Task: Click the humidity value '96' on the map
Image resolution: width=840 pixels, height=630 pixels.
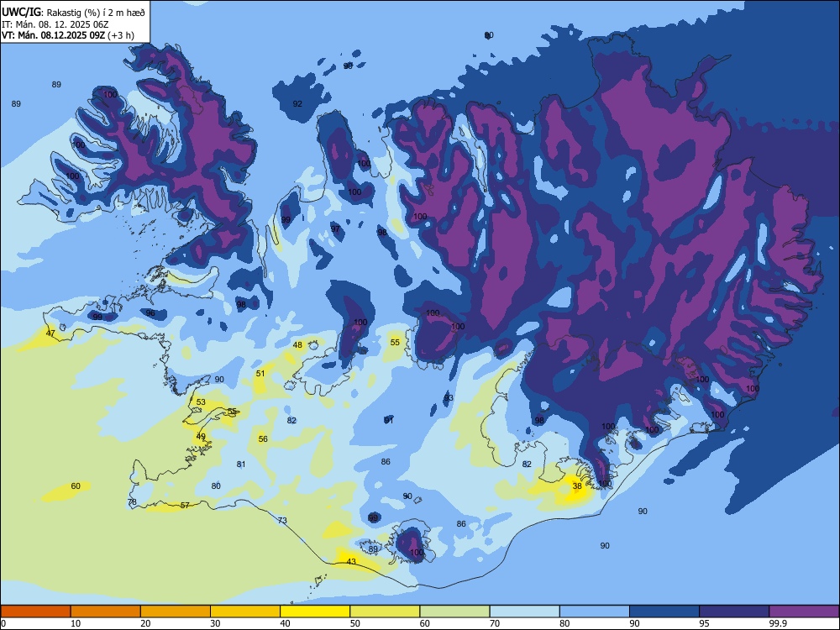Action: coord(150,312)
